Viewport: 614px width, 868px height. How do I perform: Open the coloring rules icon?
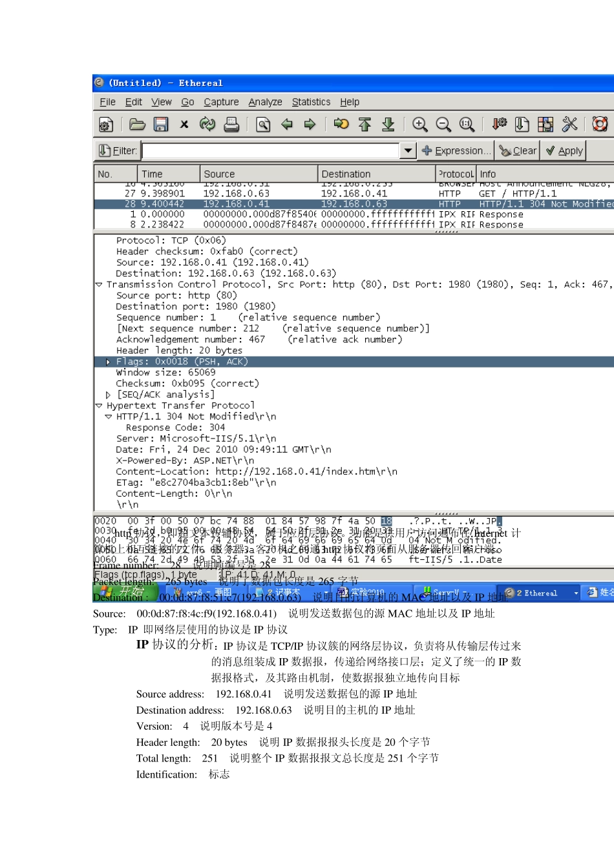[x=545, y=125]
